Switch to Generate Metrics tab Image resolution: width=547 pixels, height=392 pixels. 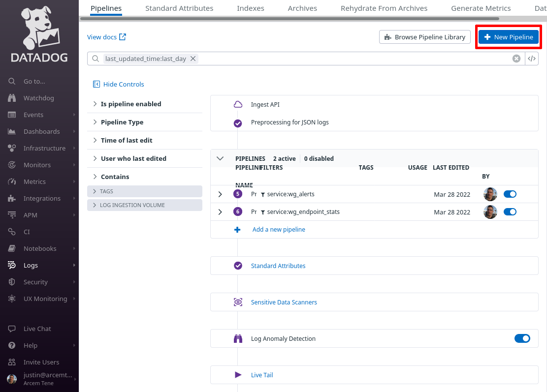coord(481,8)
